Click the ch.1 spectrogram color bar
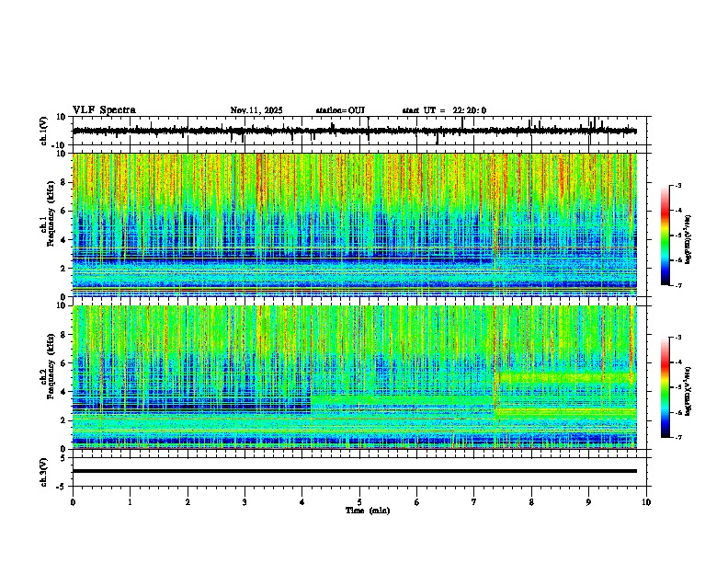Viewport: 728px width, 563px height. point(665,236)
